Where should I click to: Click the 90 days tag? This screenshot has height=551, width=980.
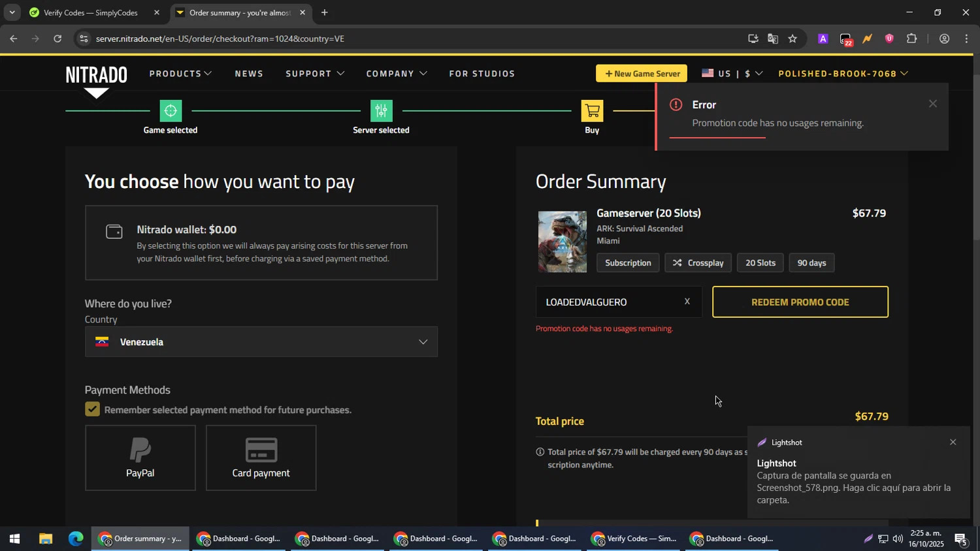point(811,262)
